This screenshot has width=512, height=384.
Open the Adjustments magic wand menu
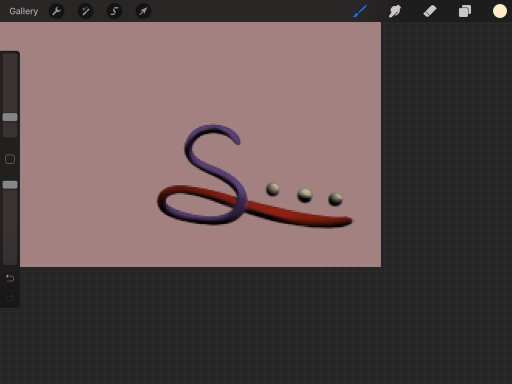(x=85, y=11)
